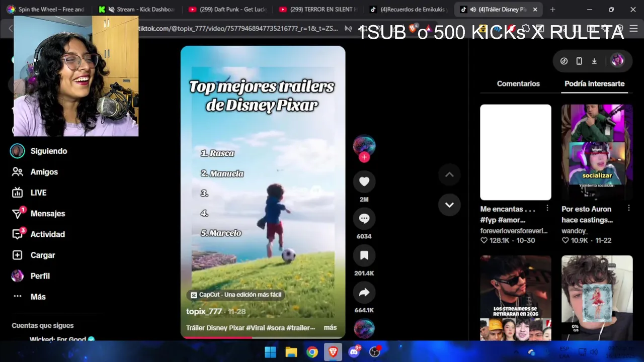
Task: Switch to the Podría interesarte tab
Action: (594, 83)
